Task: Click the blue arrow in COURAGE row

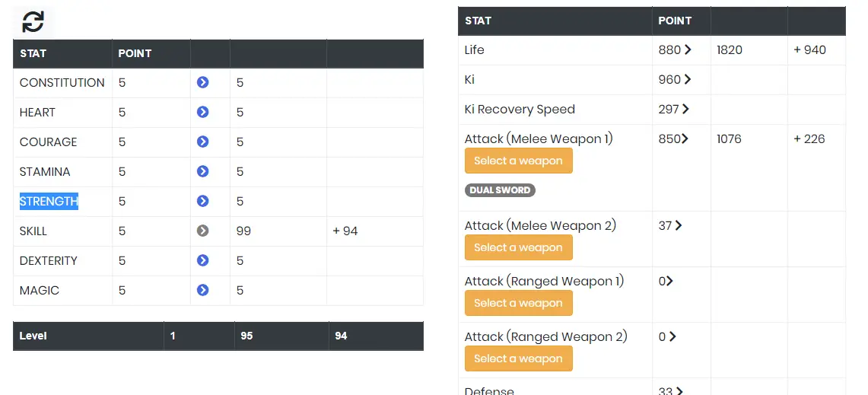Action: pyautogui.click(x=202, y=142)
